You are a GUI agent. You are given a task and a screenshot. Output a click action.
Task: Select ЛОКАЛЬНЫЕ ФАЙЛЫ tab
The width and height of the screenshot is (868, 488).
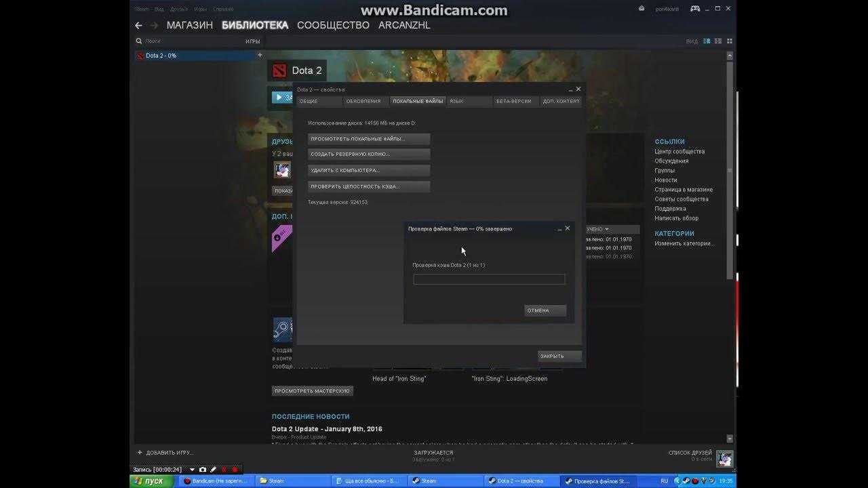tap(418, 101)
